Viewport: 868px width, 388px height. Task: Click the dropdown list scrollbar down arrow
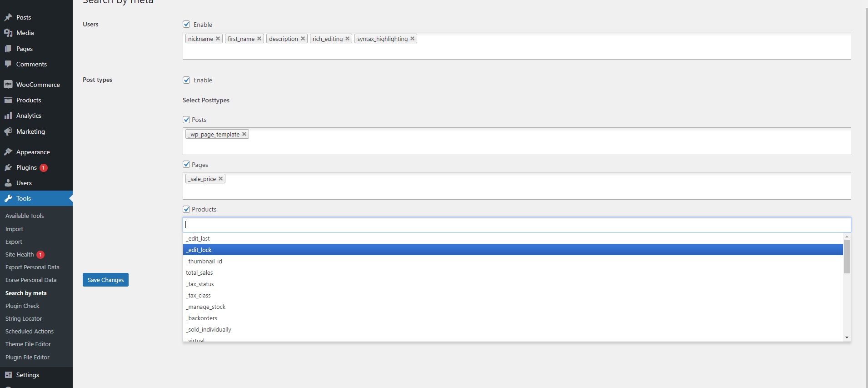pos(847,338)
